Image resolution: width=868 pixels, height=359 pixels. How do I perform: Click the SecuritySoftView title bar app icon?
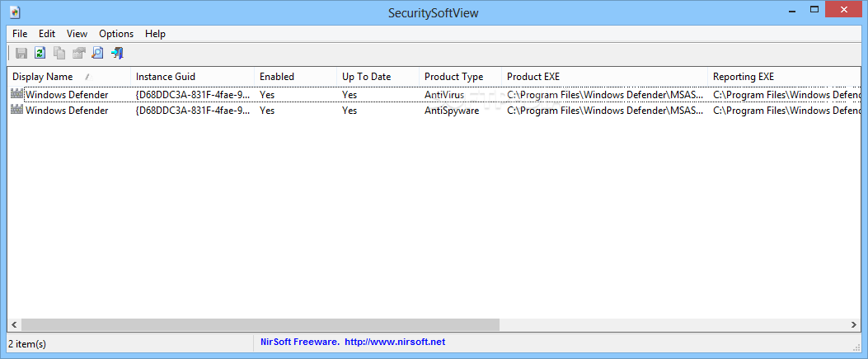pyautogui.click(x=15, y=12)
